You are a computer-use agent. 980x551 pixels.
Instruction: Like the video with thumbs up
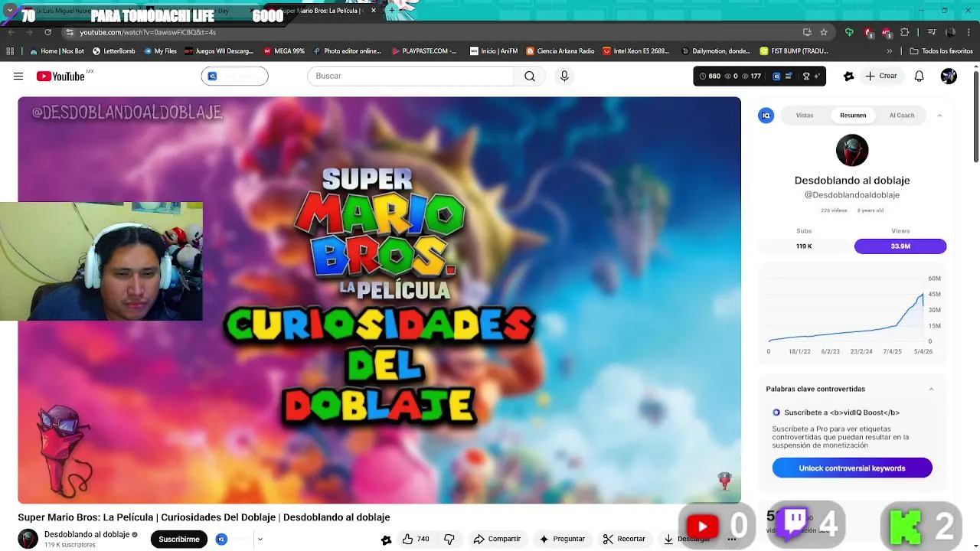416,539
